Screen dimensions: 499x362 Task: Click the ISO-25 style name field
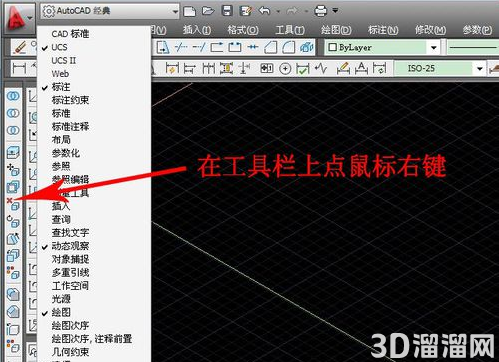pyautogui.click(x=433, y=69)
